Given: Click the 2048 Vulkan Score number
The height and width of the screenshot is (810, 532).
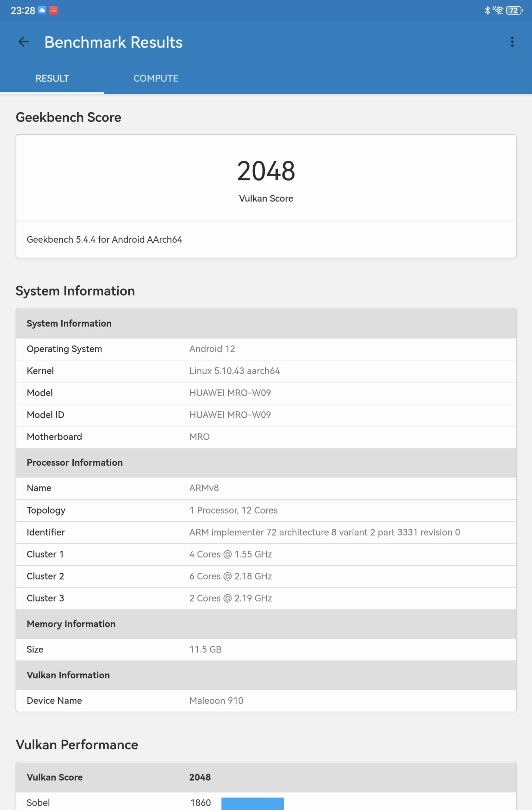Looking at the screenshot, I should coord(266,171).
